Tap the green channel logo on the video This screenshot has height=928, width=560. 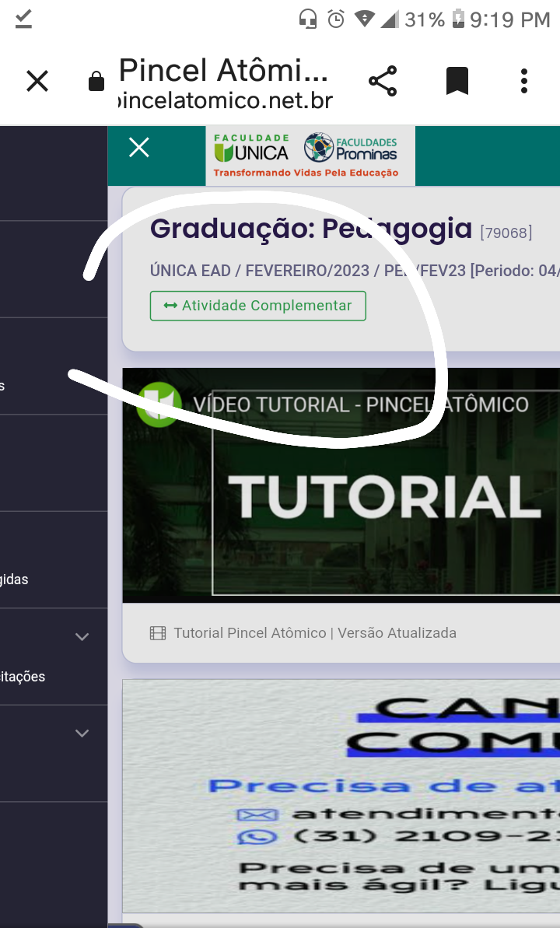(x=158, y=404)
